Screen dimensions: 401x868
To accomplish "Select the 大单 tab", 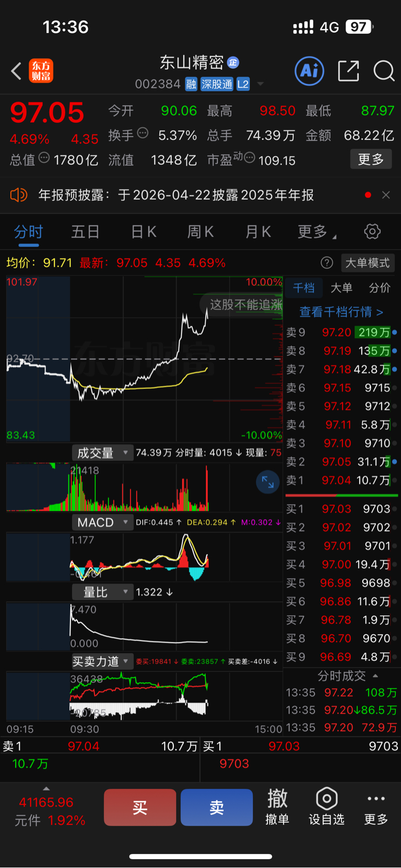I will pos(341,288).
